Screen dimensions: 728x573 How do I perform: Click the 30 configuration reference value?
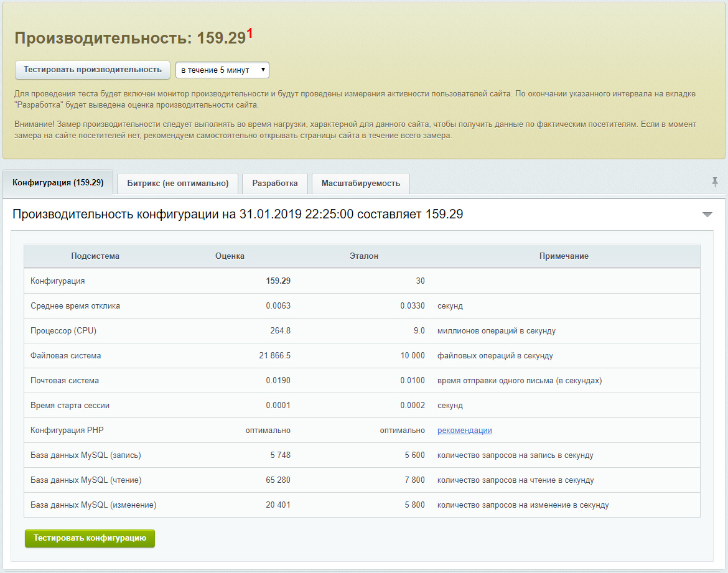420,281
